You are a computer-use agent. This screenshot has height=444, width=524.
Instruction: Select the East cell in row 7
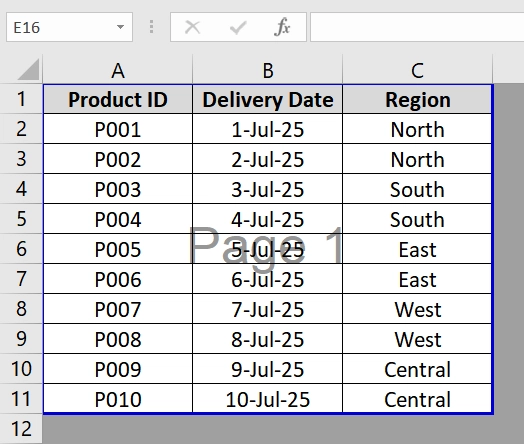pos(417,279)
